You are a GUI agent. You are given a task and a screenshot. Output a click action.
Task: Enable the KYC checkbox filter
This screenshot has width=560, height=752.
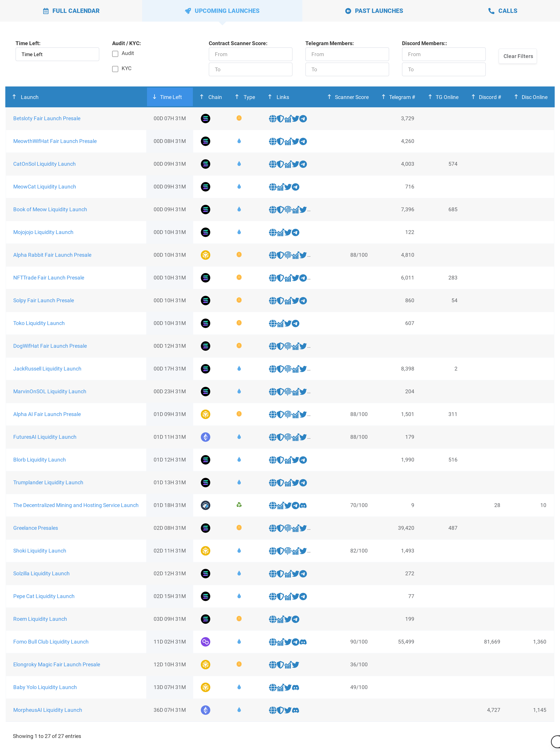tap(115, 69)
